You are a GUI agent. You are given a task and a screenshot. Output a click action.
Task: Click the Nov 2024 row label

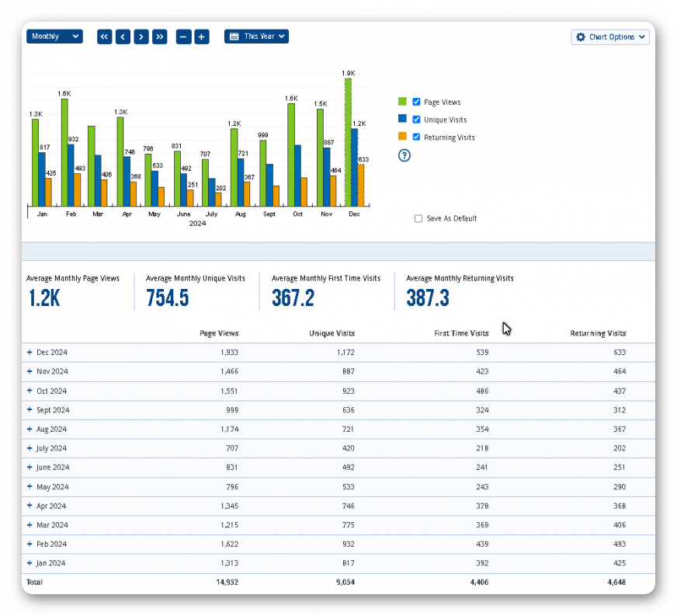[52, 372]
